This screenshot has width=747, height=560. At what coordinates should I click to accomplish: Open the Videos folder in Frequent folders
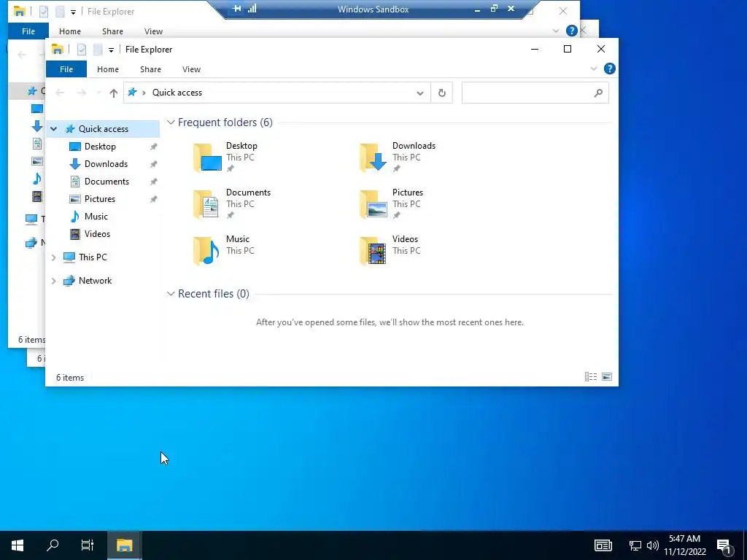pyautogui.click(x=390, y=251)
